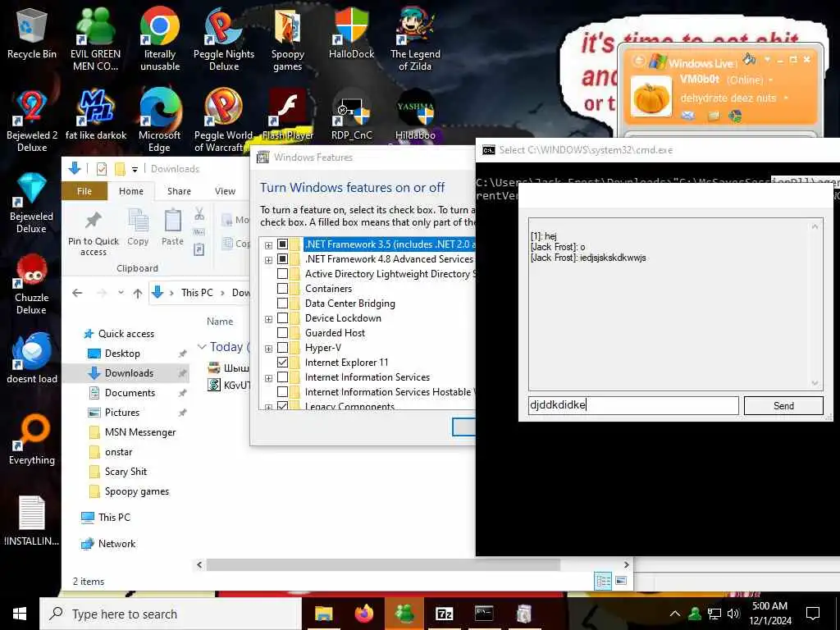Toggle .NET Framework 3.5 checkbox
This screenshot has width=840, height=630.
282,244
